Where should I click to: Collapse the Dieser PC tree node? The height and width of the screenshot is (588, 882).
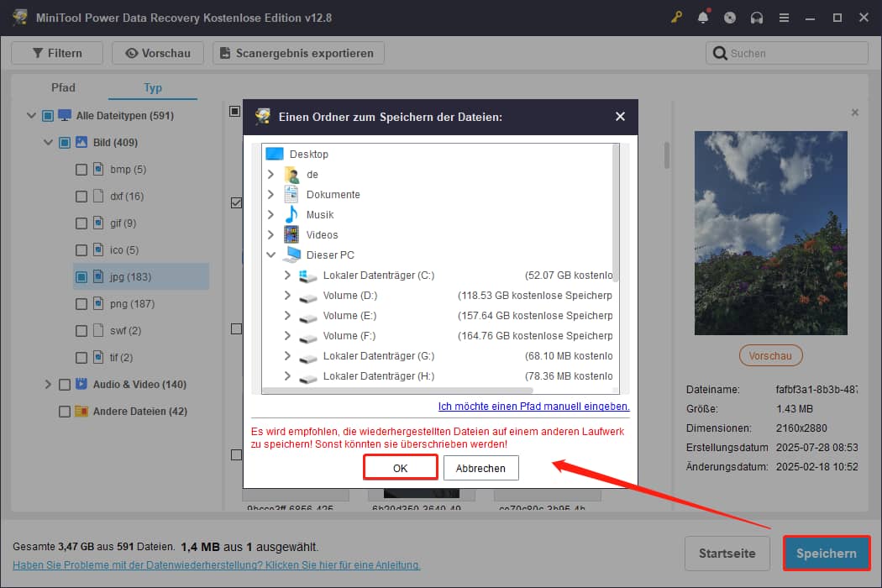tap(270, 255)
